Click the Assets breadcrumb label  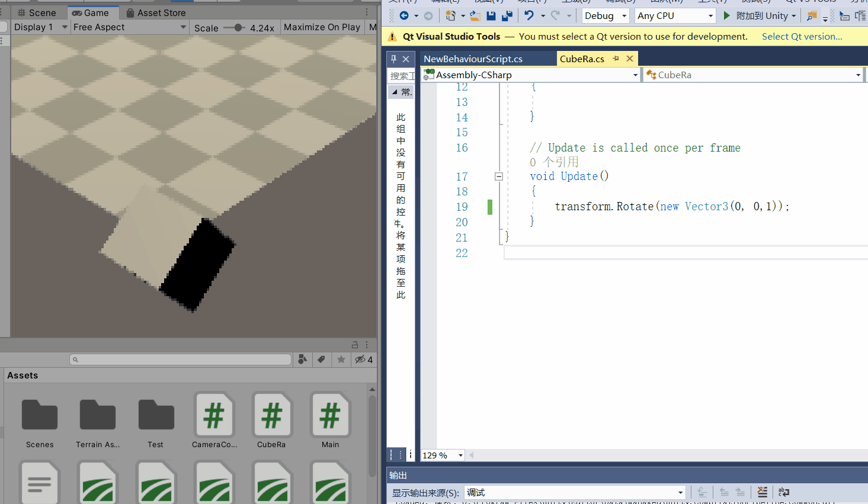[23, 375]
